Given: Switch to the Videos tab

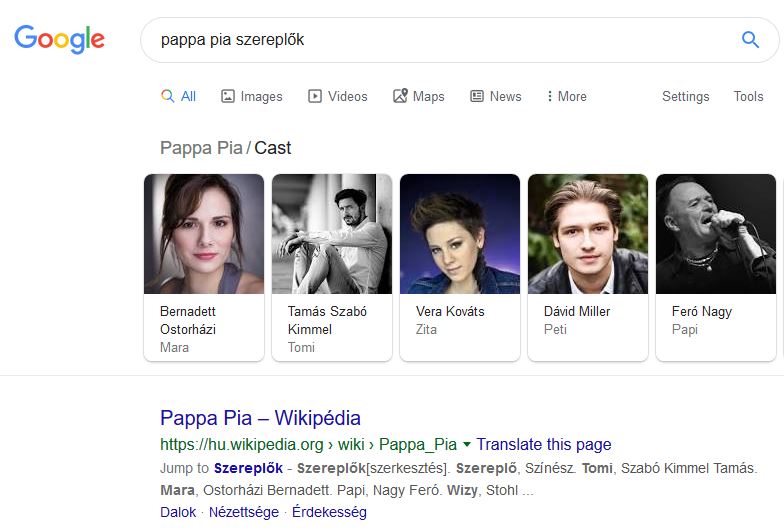Looking at the screenshot, I should point(338,96).
